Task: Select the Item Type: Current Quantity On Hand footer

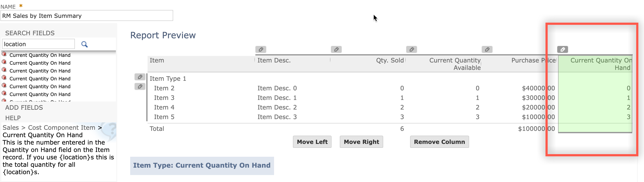Action: (x=202, y=165)
